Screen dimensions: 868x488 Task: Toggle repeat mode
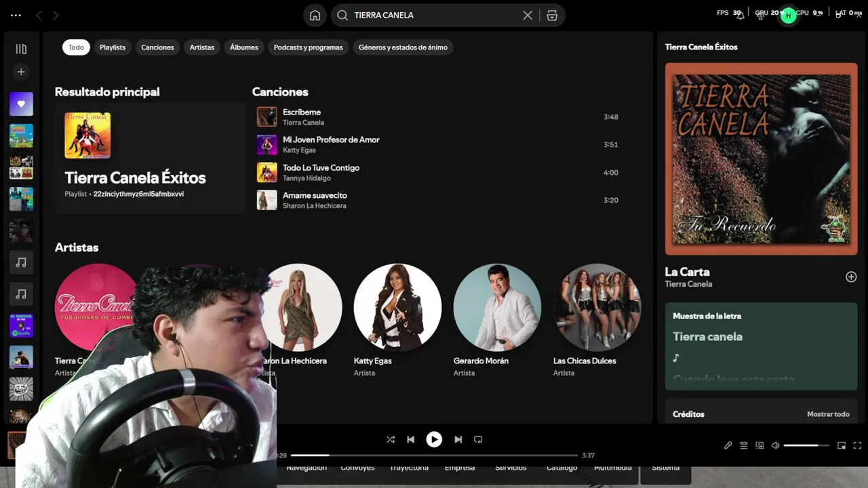click(478, 439)
